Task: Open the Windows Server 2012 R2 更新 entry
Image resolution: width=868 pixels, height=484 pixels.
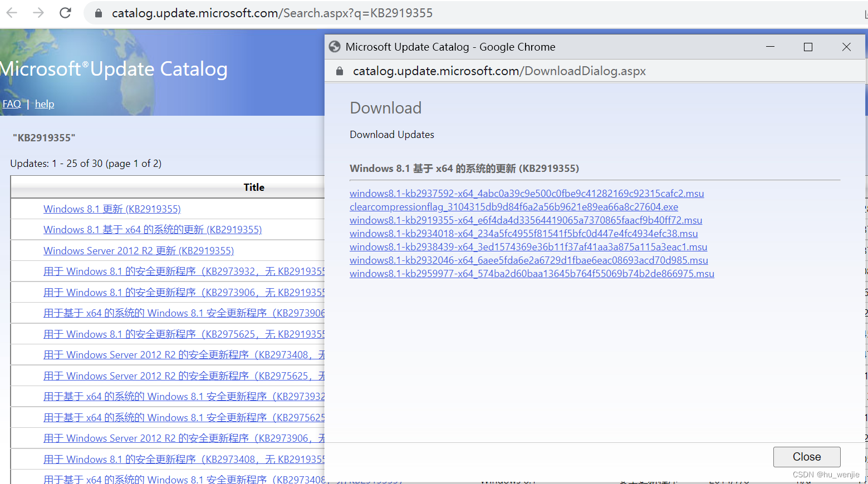Action: click(x=139, y=250)
